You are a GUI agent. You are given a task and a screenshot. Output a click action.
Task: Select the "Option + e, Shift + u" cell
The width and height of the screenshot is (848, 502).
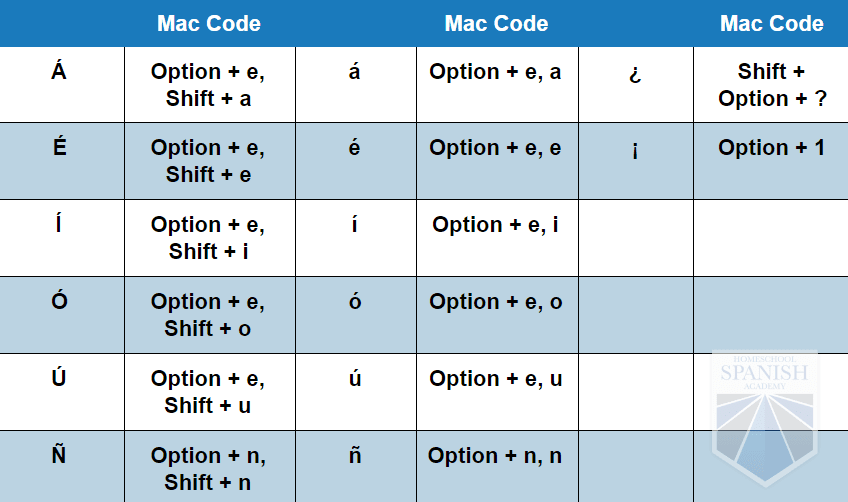[208, 392]
